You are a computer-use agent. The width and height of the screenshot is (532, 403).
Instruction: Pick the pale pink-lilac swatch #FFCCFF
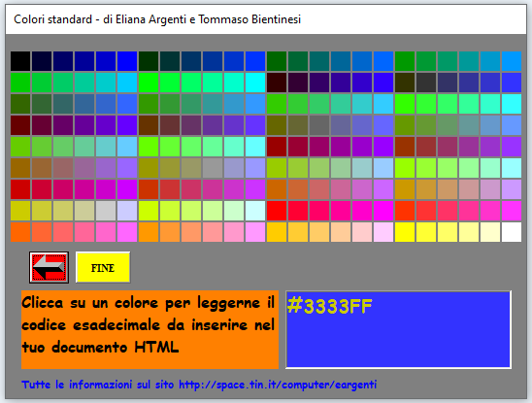point(383,232)
